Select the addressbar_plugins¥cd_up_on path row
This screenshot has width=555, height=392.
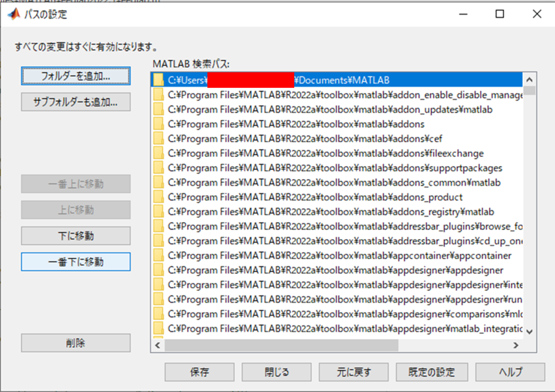[338, 241]
